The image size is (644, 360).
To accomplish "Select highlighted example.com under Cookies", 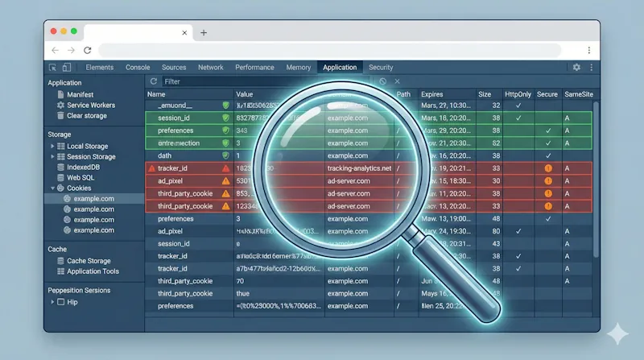I will point(94,199).
